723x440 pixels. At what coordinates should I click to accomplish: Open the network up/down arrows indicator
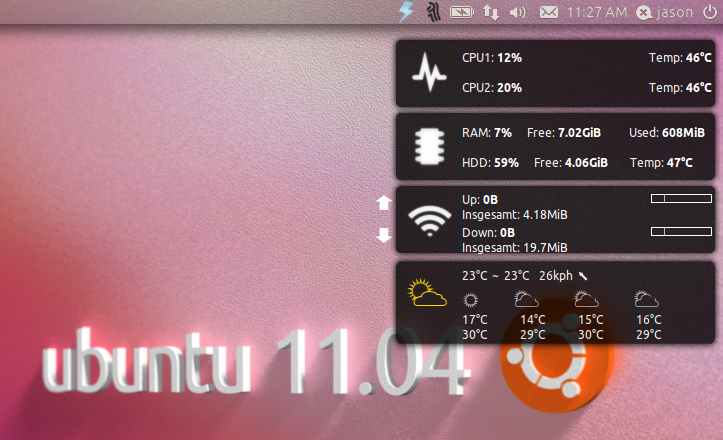point(491,12)
